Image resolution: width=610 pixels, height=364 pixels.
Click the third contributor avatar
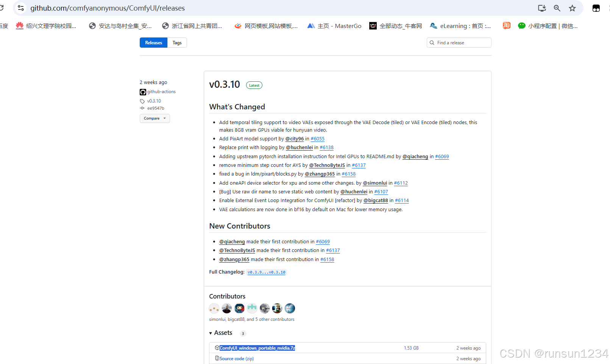click(239, 308)
